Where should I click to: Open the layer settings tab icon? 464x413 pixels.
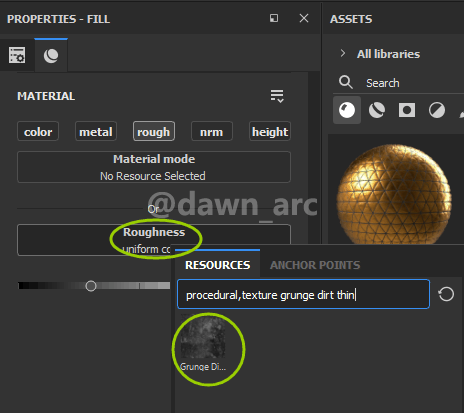pyautogui.click(x=17, y=55)
